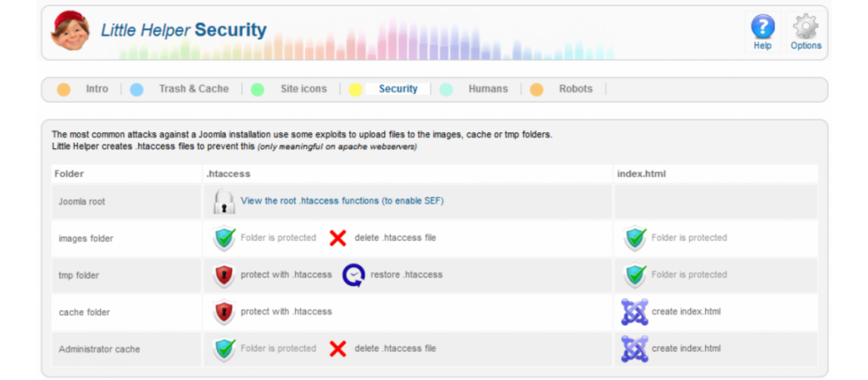This screenshot has height=380, width=868.
Task: Click red shield icon for tmp folder
Action: pos(224,275)
